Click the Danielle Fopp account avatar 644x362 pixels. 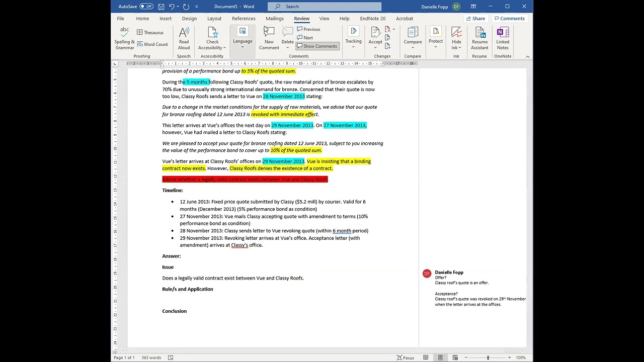456,7
